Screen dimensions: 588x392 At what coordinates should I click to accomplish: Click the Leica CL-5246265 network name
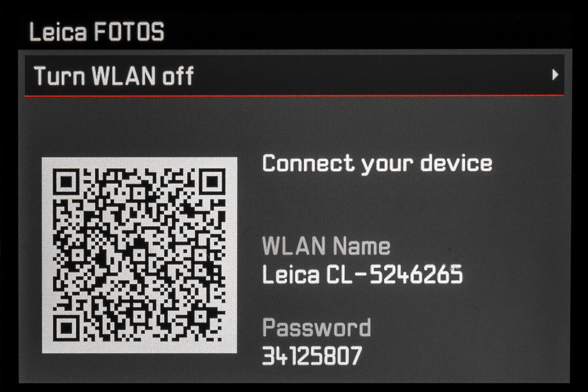coord(362,274)
